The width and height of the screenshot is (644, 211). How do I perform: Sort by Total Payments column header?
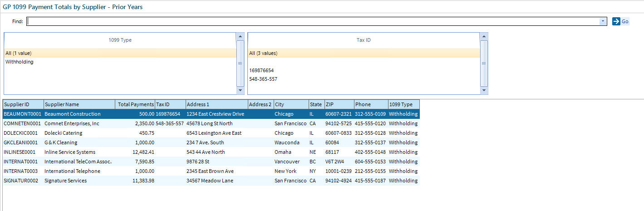coord(135,104)
